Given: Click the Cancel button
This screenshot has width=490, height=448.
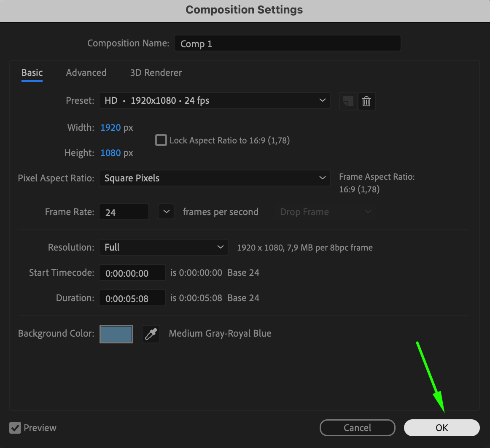Looking at the screenshot, I should coord(357,428).
